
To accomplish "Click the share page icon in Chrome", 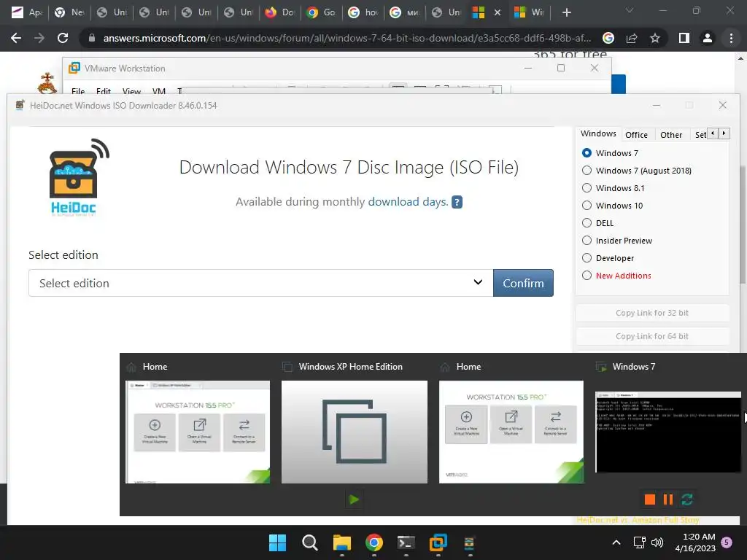I will [x=632, y=38].
